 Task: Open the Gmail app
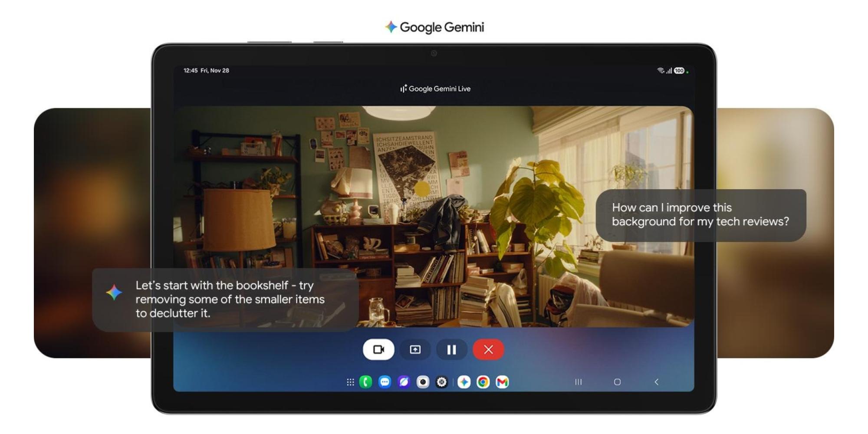coord(502,382)
